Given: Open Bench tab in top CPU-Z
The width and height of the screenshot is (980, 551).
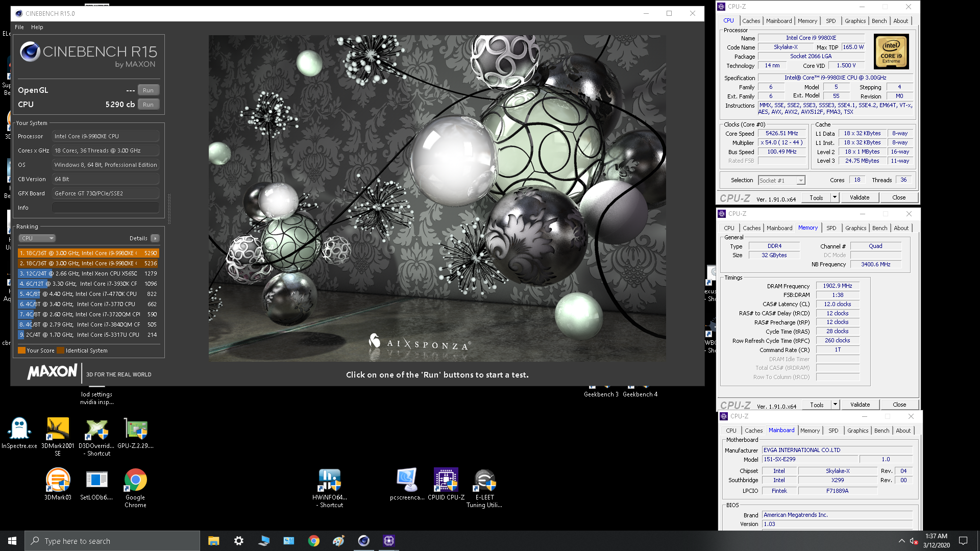Looking at the screenshot, I should [879, 21].
